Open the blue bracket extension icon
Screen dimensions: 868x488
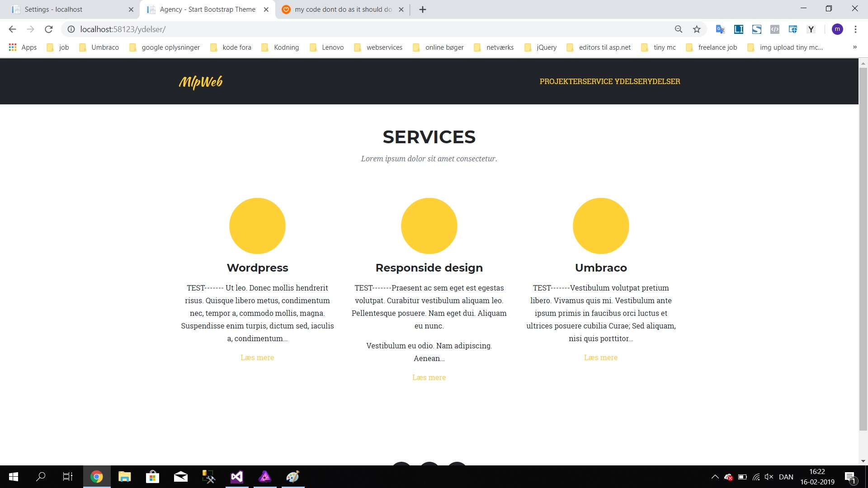pyautogui.click(x=738, y=29)
